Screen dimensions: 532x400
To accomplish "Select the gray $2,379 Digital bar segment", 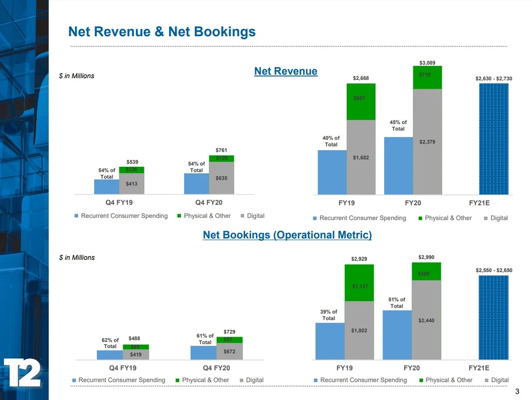I will point(427,142).
